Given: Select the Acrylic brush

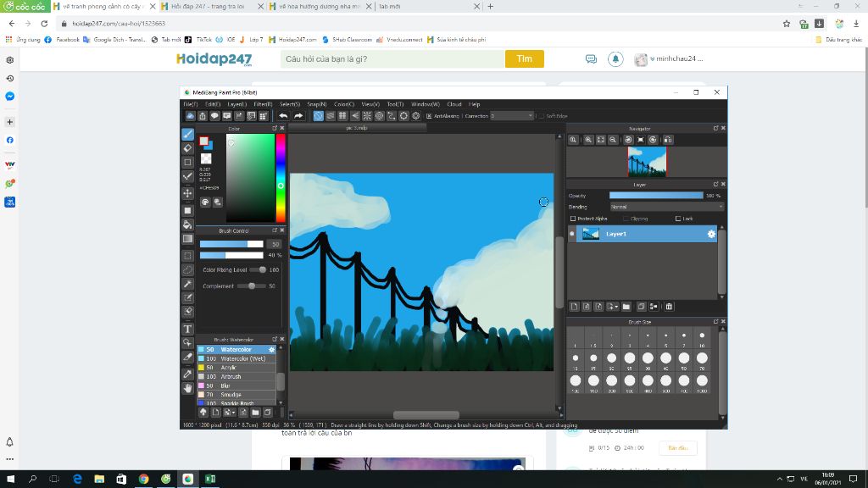Looking at the screenshot, I should tap(236, 368).
